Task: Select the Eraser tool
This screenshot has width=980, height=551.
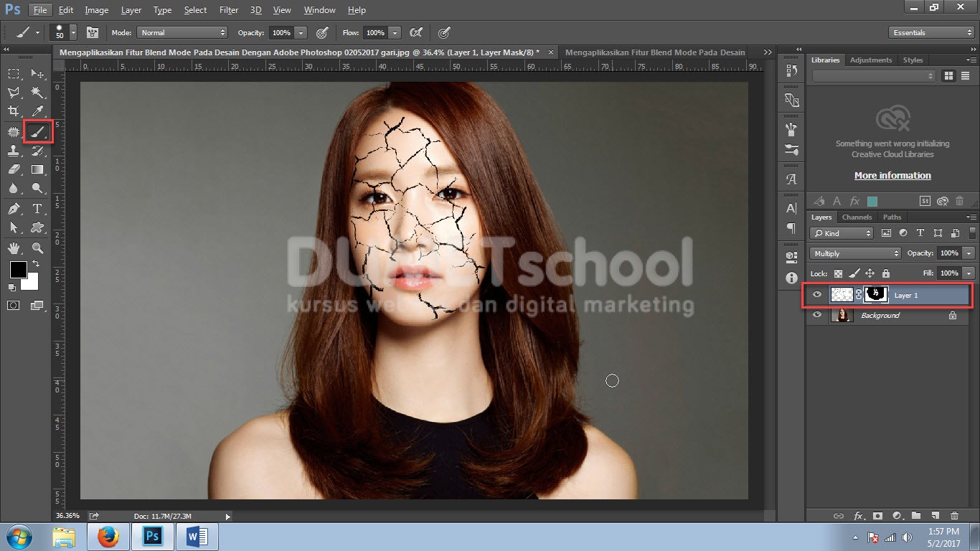Action: pyautogui.click(x=14, y=169)
